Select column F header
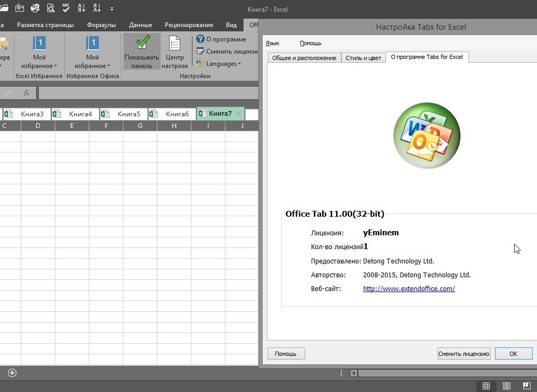The image size is (537, 392). [x=106, y=126]
